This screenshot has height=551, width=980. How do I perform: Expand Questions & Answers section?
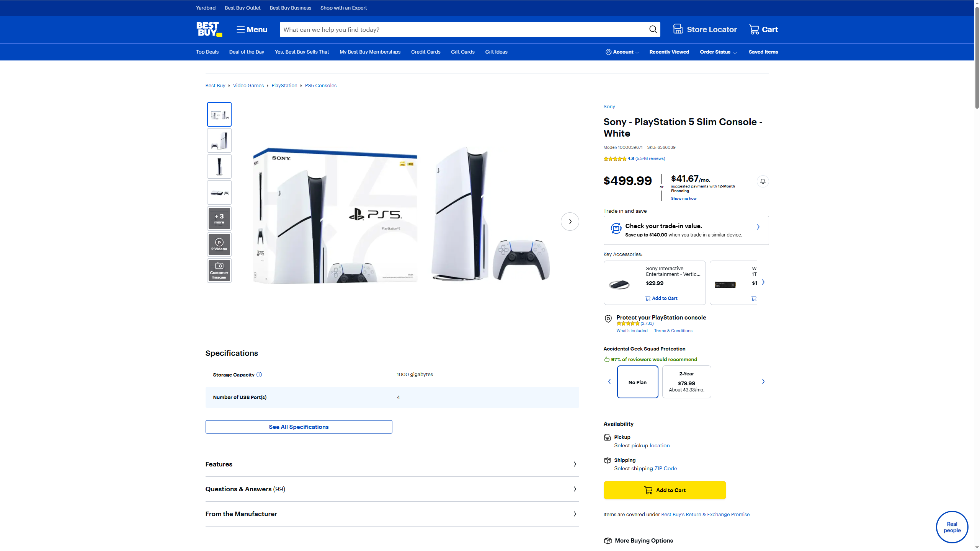pyautogui.click(x=392, y=489)
